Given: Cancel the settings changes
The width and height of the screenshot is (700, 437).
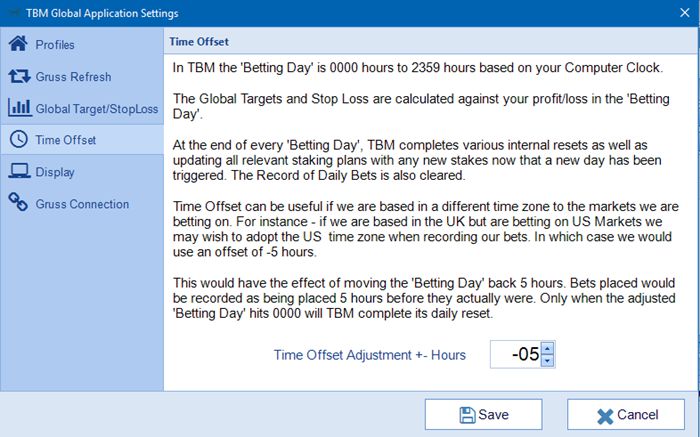Looking at the screenshot, I should pyautogui.click(x=626, y=415).
